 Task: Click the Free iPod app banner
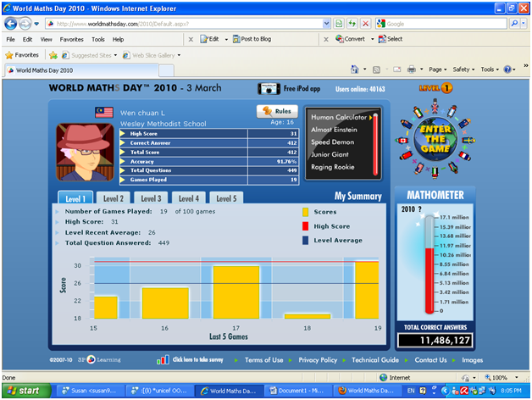[289, 89]
